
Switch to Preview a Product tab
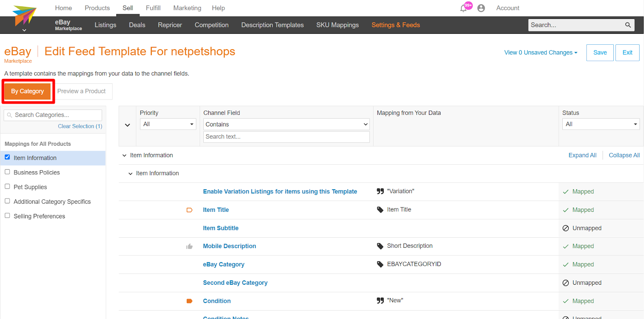click(x=82, y=91)
